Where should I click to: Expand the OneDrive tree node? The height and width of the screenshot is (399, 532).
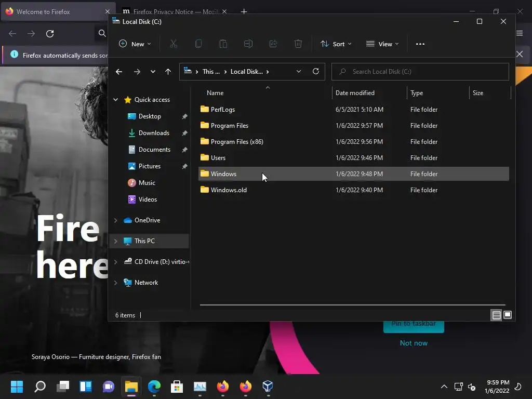click(x=116, y=220)
